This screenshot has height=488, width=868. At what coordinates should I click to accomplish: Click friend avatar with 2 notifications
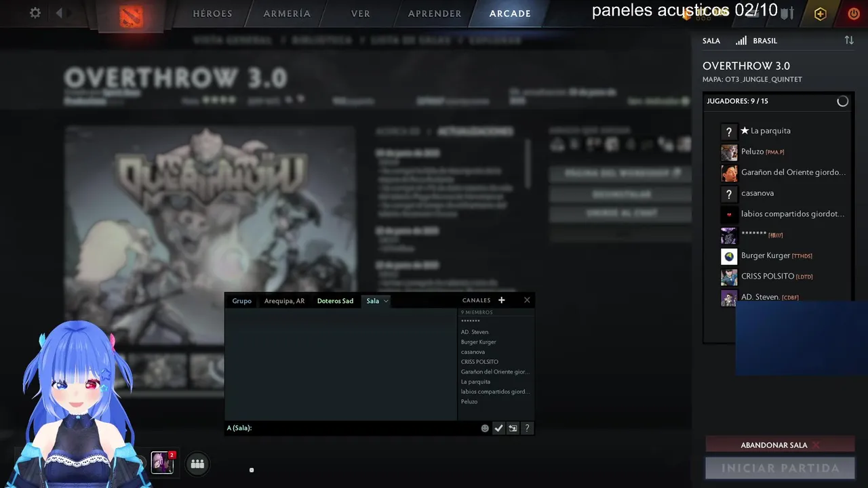162,462
